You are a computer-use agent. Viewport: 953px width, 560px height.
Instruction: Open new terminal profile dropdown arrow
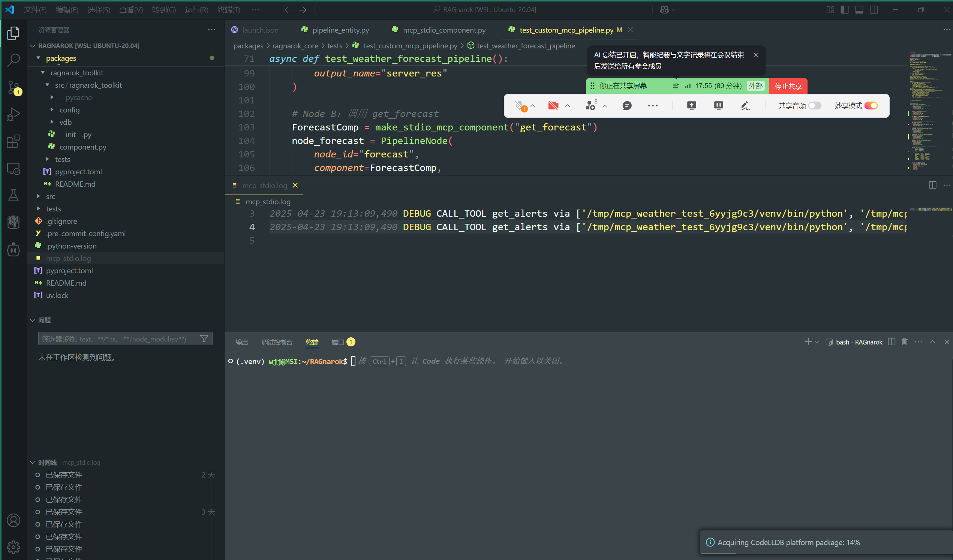pos(817,342)
